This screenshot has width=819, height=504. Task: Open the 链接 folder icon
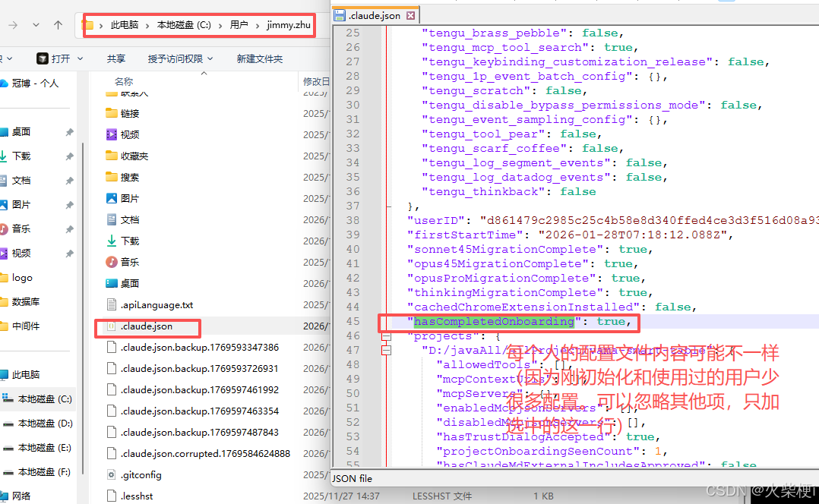(111, 112)
